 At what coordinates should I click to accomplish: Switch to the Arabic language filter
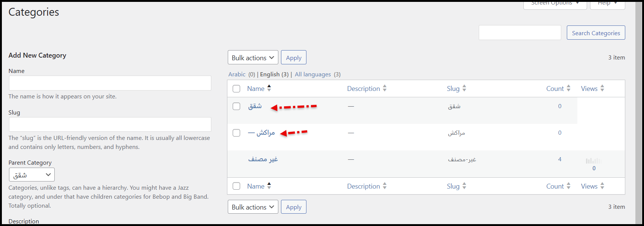(237, 74)
